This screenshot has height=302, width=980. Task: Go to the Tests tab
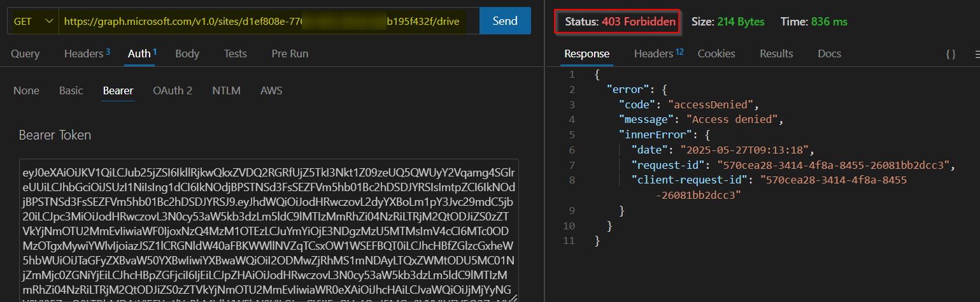click(235, 54)
